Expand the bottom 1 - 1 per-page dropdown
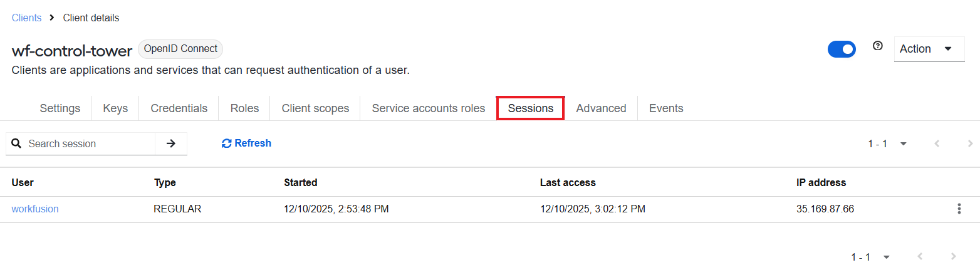 [x=871, y=257]
